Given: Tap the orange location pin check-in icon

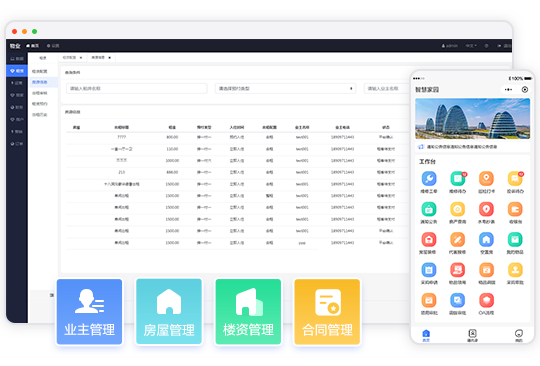Looking at the screenshot, I should coord(486,179).
